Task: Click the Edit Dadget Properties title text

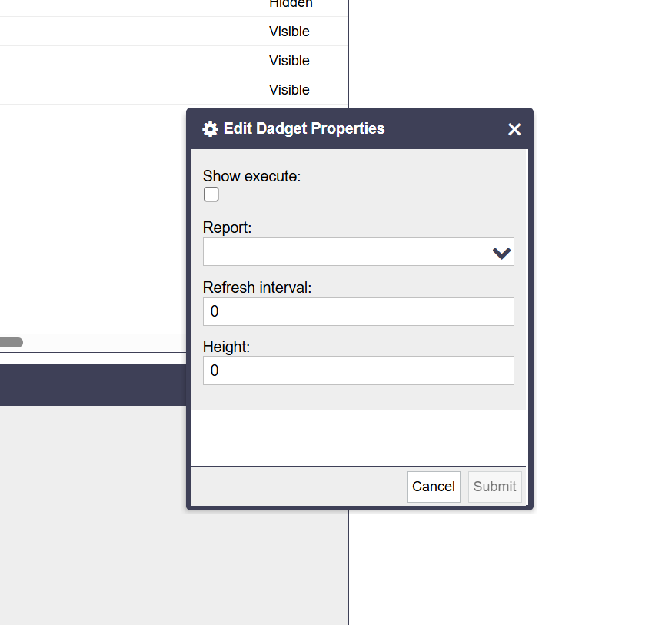Action: coord(304,128)
